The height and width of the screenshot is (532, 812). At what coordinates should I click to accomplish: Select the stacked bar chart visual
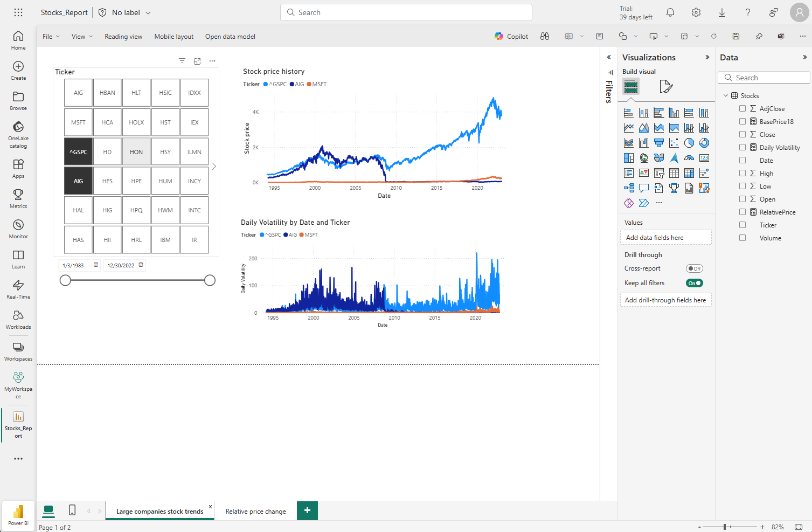[628, 113]
